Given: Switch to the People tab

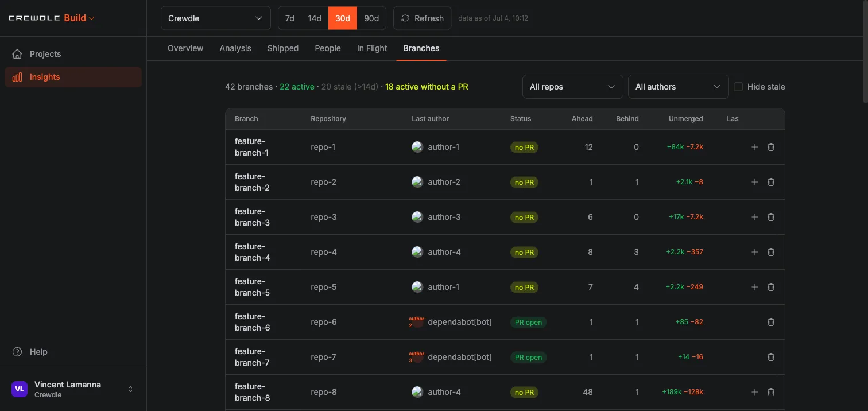Looking at the screenshot, I should 328,48.
